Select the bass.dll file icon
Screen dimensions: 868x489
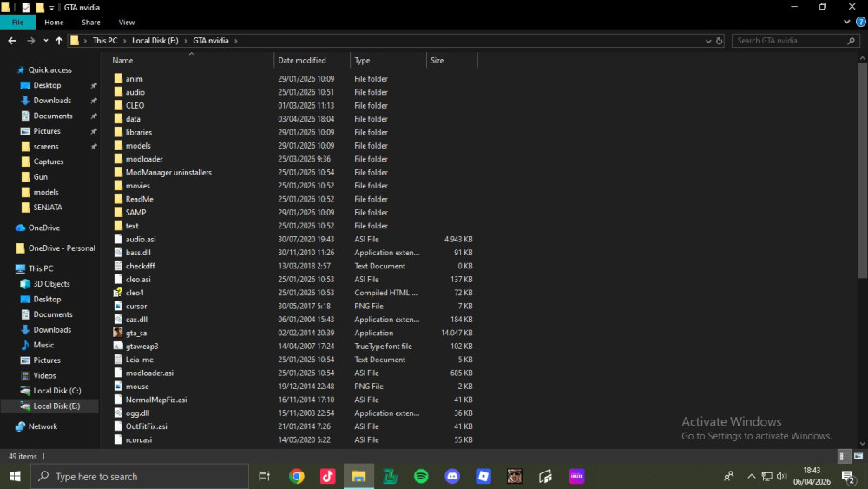[118, 253]
